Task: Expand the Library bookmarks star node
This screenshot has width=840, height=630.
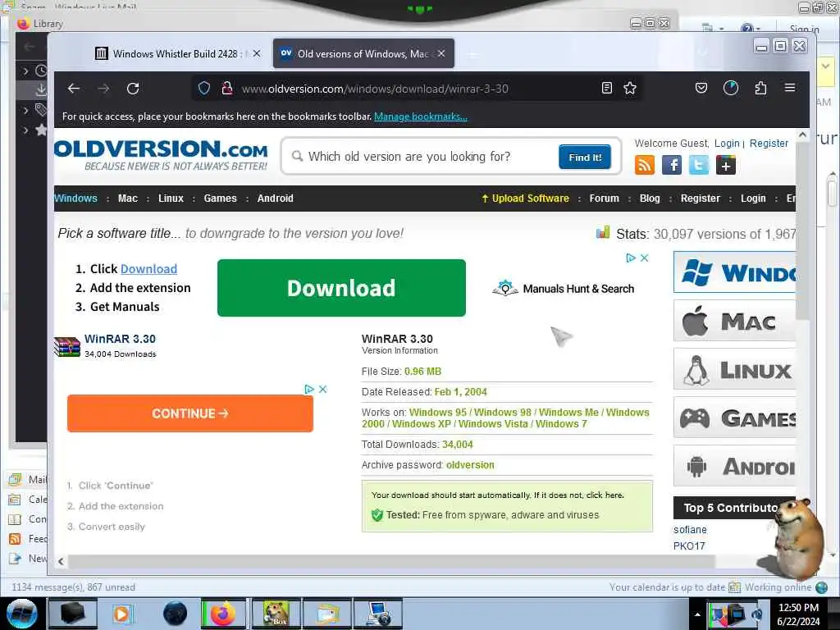Action: click(25, 130)
